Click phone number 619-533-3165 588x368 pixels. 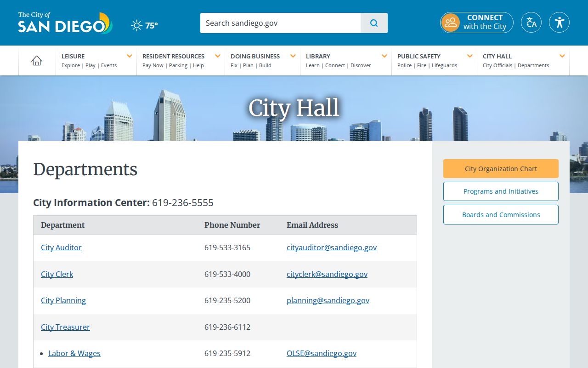[x=227, y=247]
